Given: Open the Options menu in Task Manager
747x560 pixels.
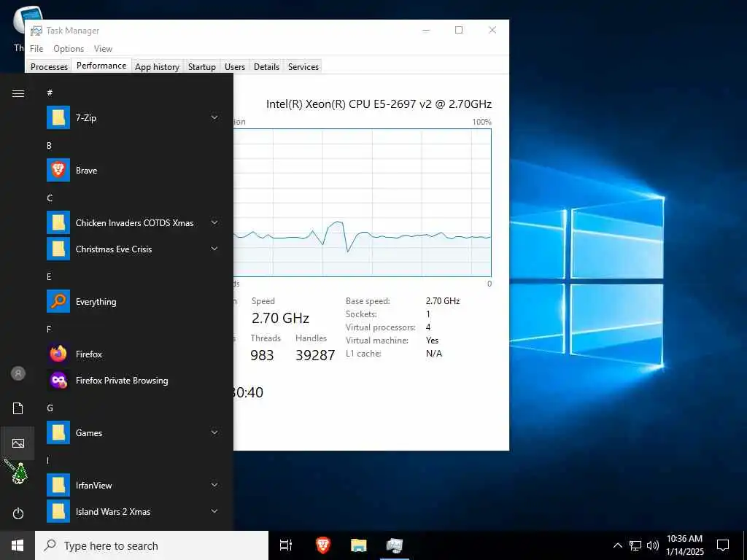Looking at the screenshot, I should click(69, 49).
